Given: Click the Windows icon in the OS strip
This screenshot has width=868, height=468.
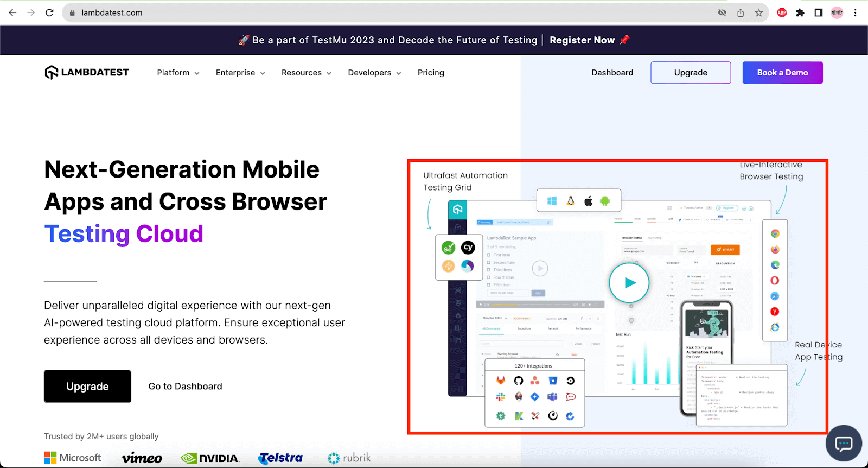Looking at the screenshot, I should 552,201.
